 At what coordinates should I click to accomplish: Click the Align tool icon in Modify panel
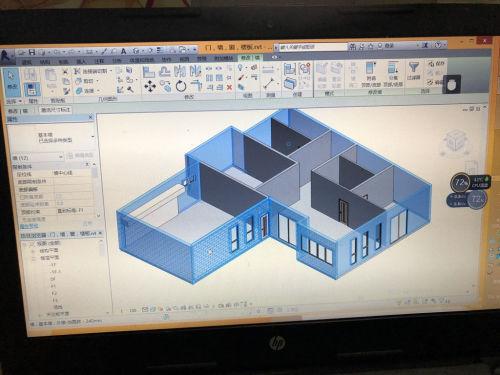click(149, 72)
